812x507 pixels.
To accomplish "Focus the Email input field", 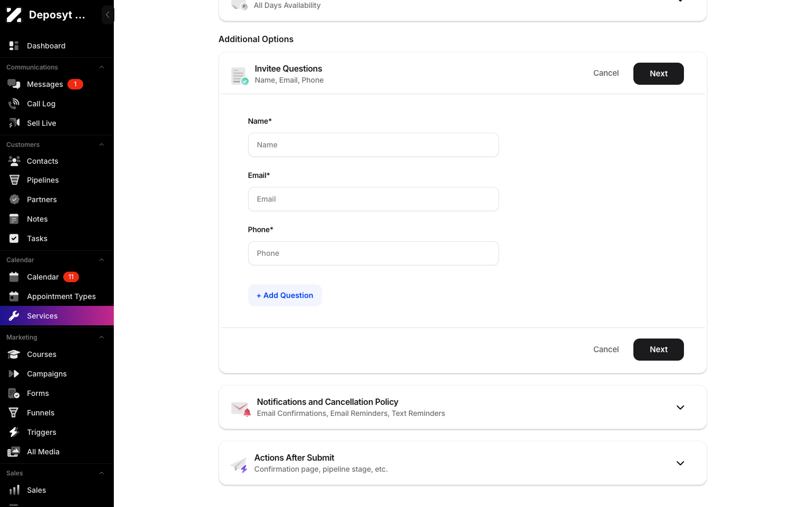I will pos(374,199).
